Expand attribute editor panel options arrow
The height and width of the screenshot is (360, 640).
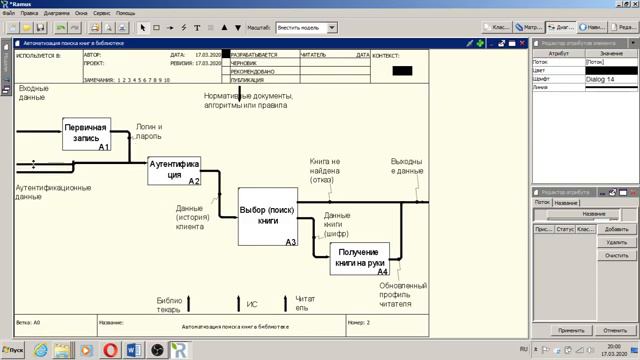point(633,43)
